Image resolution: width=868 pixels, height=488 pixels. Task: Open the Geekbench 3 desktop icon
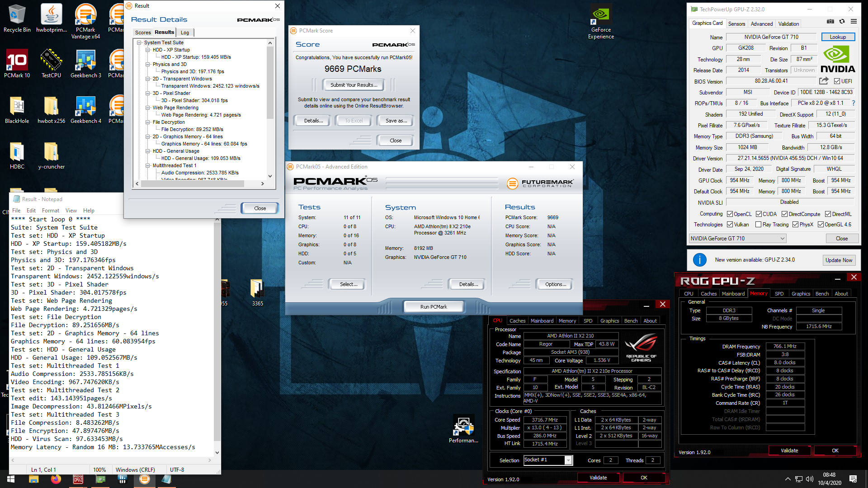click(85, 64)
